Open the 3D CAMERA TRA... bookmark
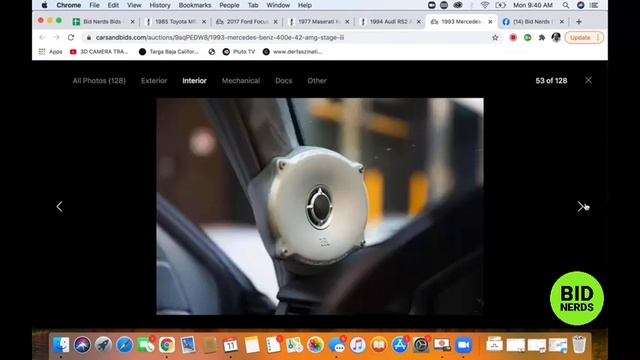Viewport: 640px width, 360px height. tap(99, 52)
